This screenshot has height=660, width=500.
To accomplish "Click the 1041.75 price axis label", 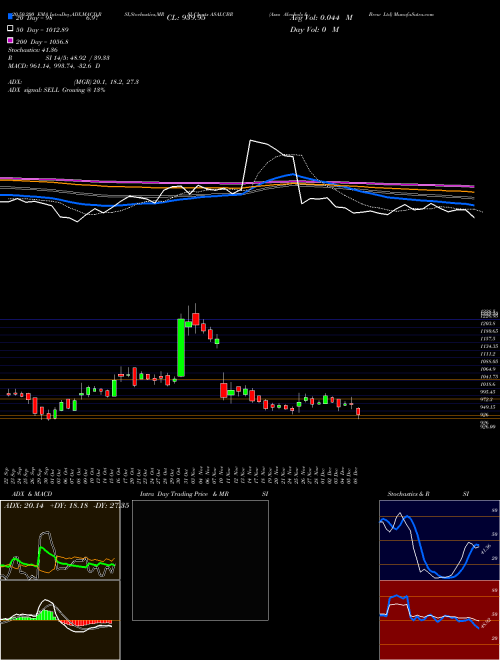I will click(490, 377).
